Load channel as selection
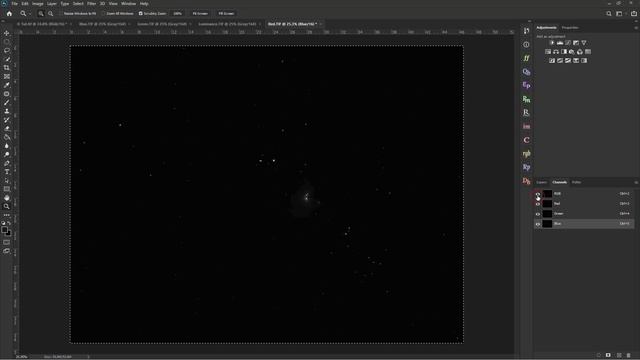 pos(599,356)
